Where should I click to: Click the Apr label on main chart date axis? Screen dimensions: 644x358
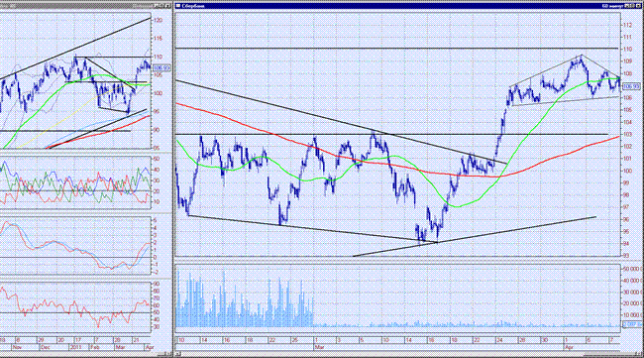pos(570,347)
